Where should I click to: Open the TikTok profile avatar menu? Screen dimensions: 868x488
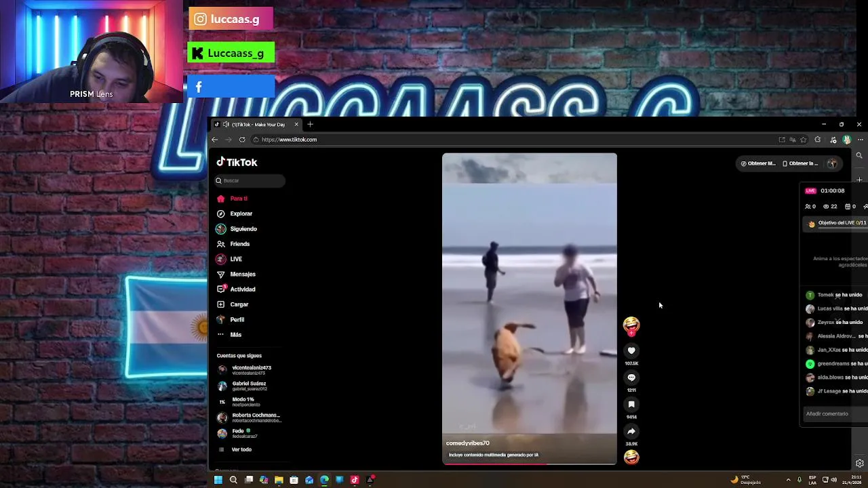coord(832,163)
